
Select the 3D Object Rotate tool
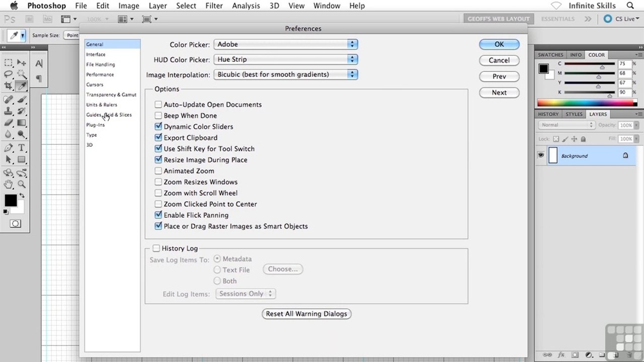click(x=9, y=172)
